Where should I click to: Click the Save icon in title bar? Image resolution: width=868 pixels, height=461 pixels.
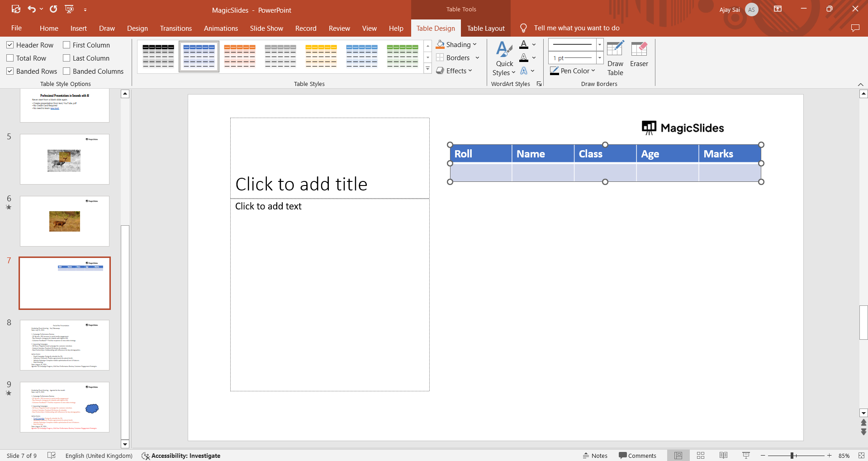coord(16,9)
